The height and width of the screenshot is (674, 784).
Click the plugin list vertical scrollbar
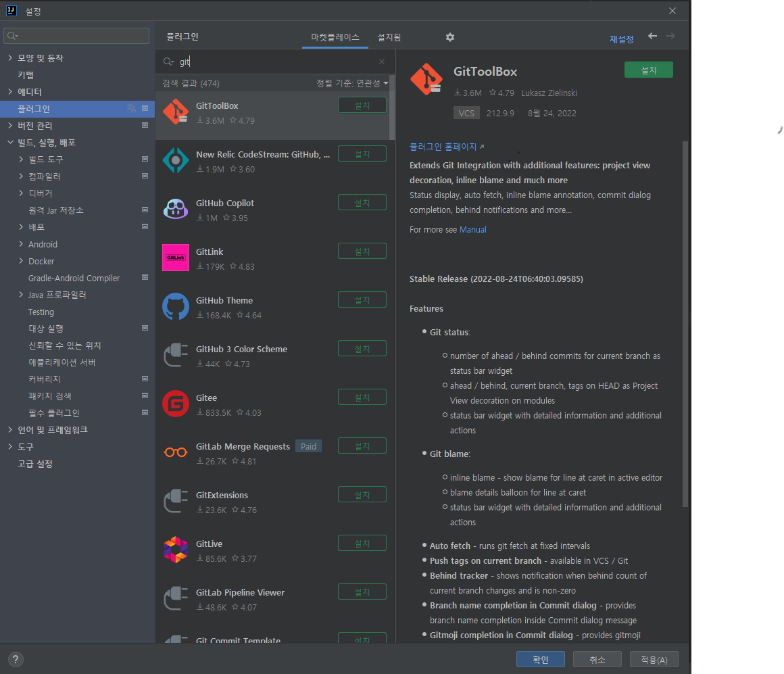tap(392, 107)
